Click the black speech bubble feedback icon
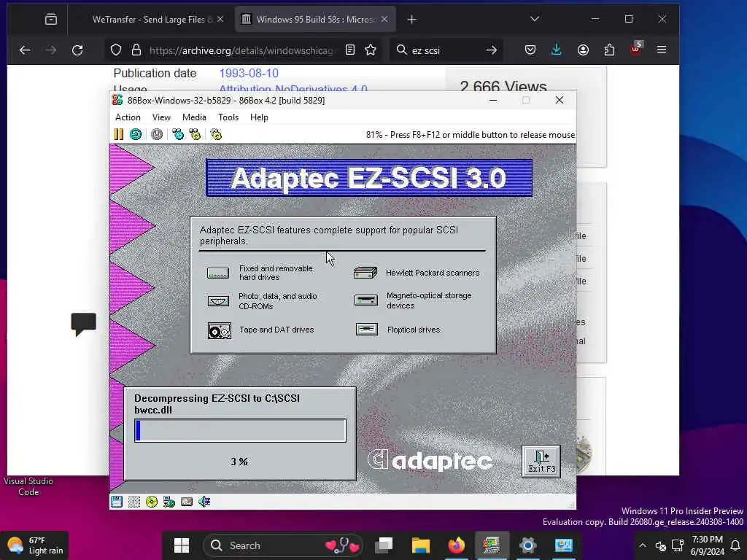This screenshot has height=560, width=747. click(x=83, y=324)
